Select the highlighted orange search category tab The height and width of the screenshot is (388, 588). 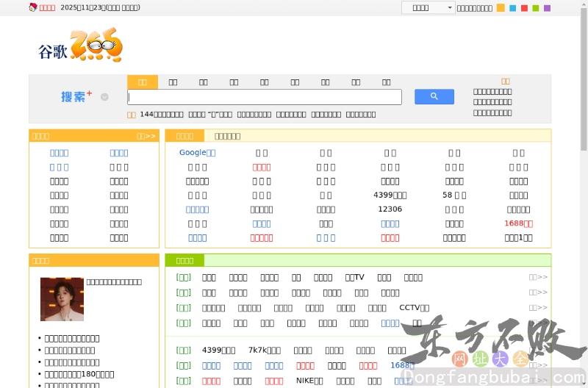click(143, 82)
